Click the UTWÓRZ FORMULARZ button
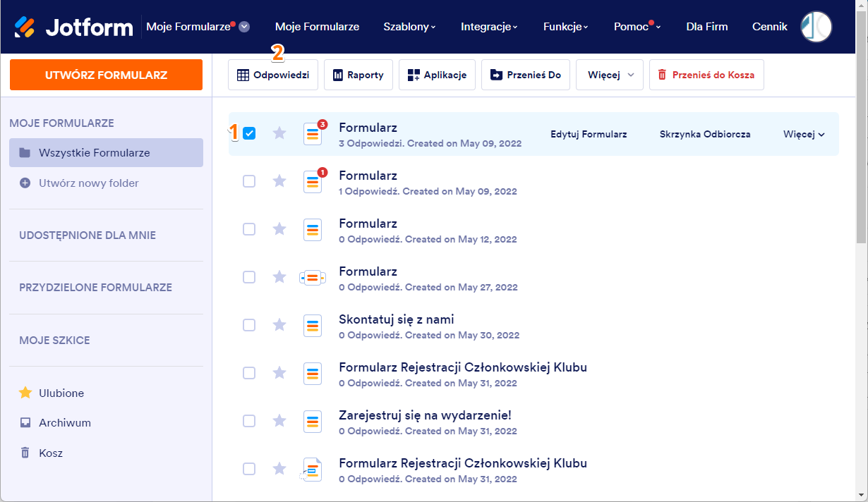The height and width of the screenshot is (502, 868). pos(106,75)
